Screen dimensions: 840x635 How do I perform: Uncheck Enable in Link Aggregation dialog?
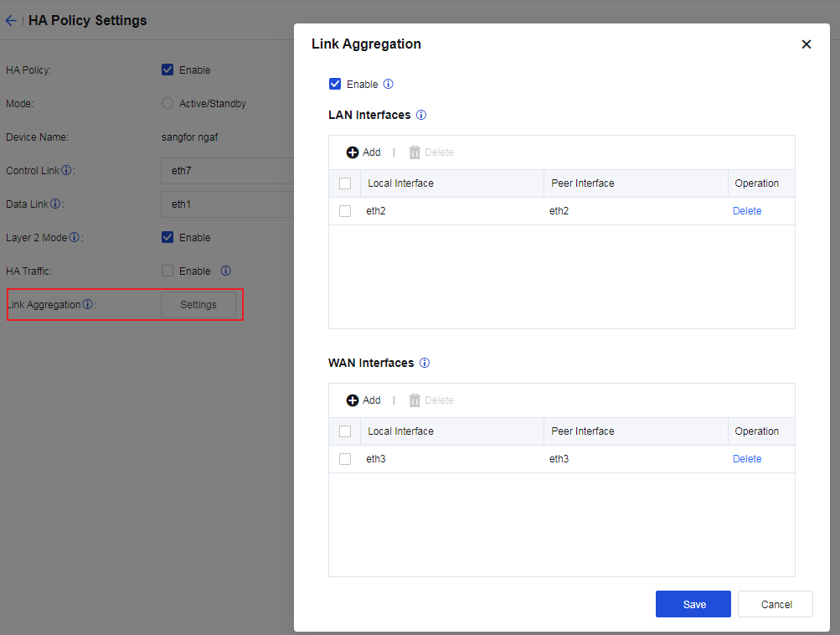tap(336, 85)
